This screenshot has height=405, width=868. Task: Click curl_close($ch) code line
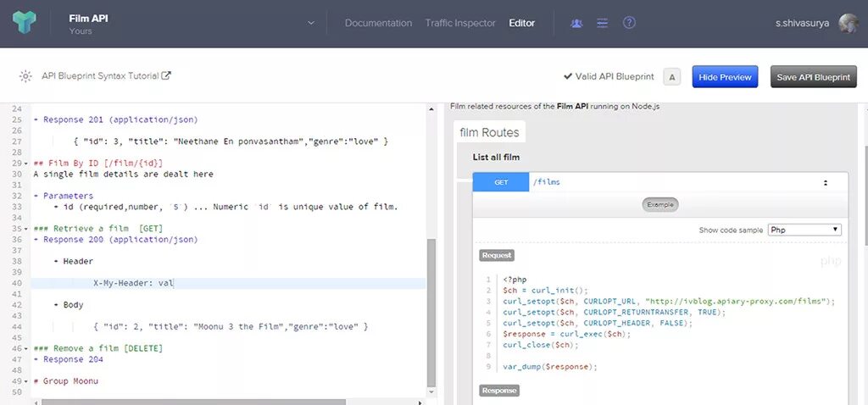[x=541, y=345]
